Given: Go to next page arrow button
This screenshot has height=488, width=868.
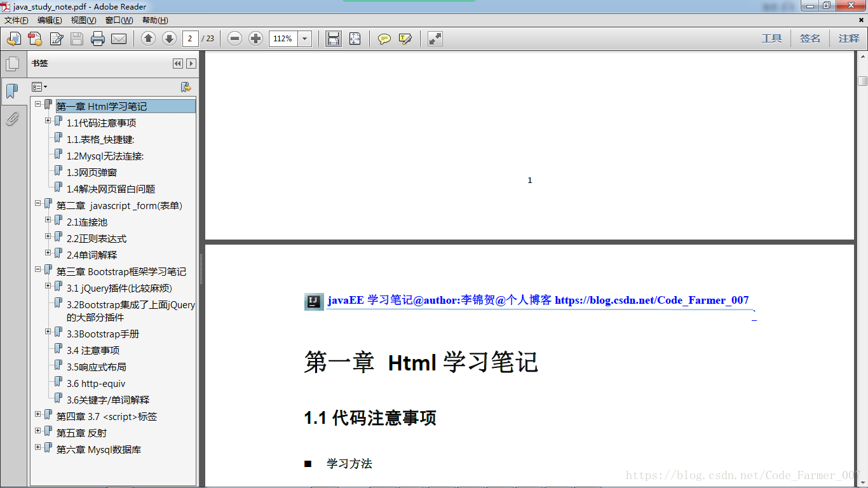Looking at the screenshot, I should click(169, 39).
